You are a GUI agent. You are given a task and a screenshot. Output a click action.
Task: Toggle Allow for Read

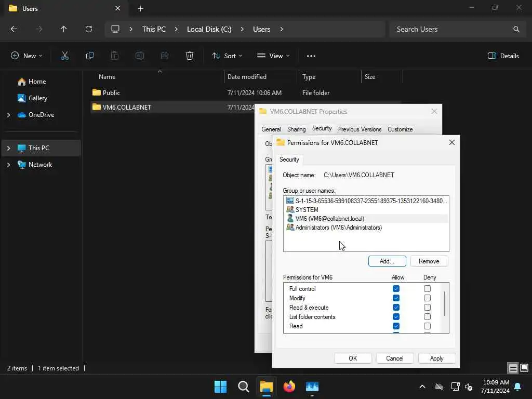[396, 326]
